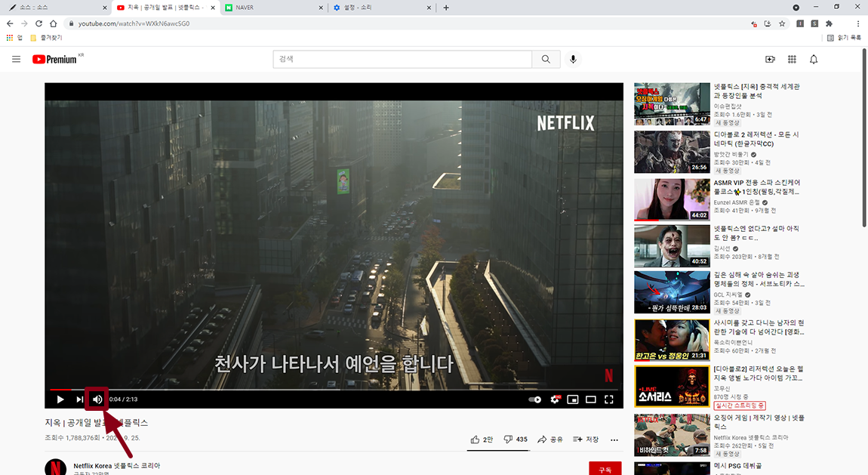The image size is (868, 475).
Task: Focus the YouTube 검색 search box
Action: pyautogui.click(x=402, y=59)
